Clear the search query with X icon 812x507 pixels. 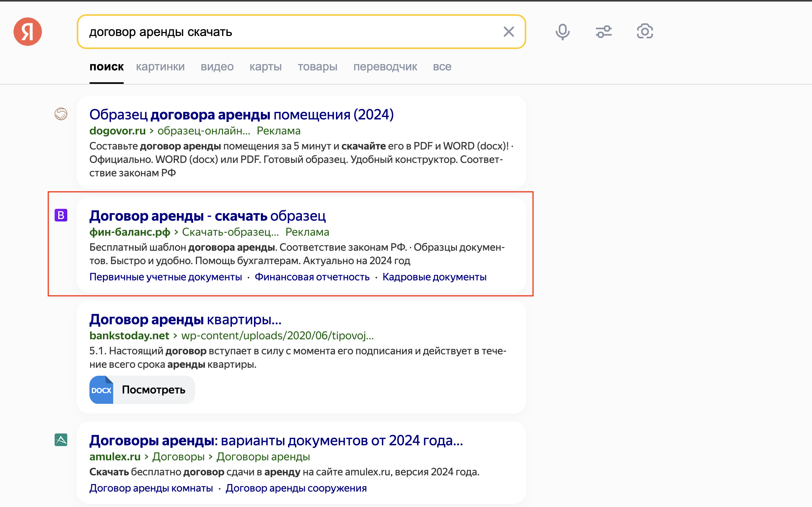[508, 32]
